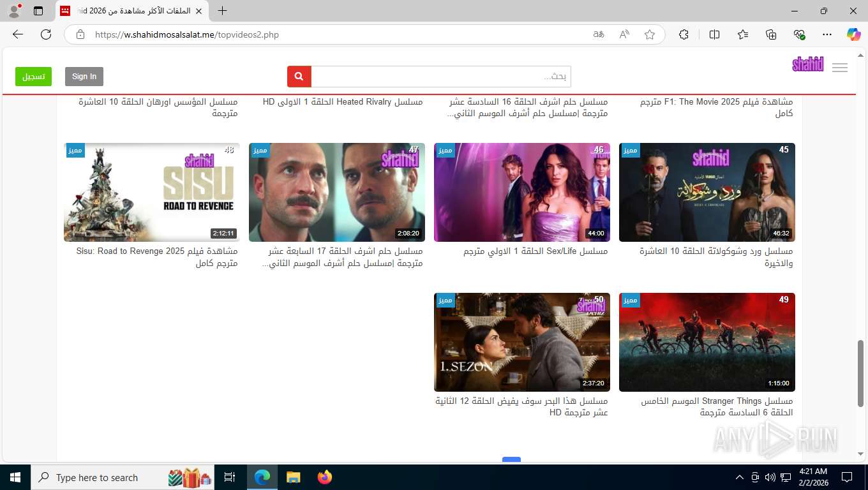Select the active shahid 2026 browser tab

[133, 11]
